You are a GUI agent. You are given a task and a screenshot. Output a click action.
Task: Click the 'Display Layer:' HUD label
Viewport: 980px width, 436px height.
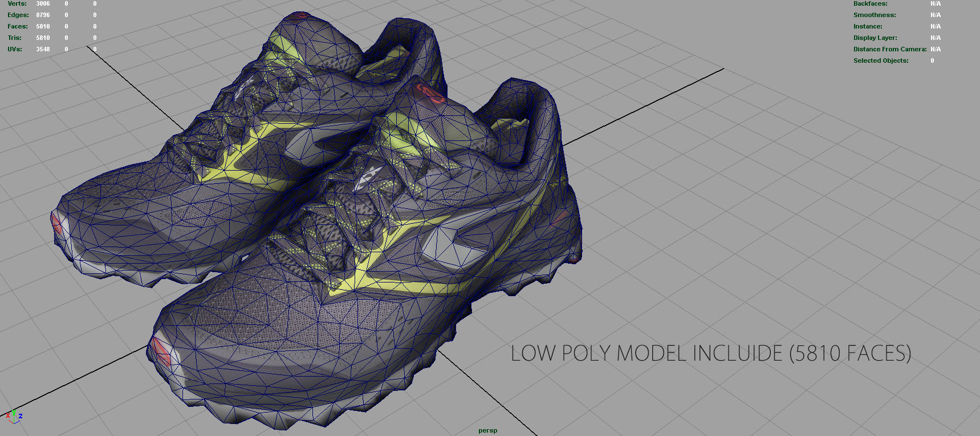pos(875,38)
